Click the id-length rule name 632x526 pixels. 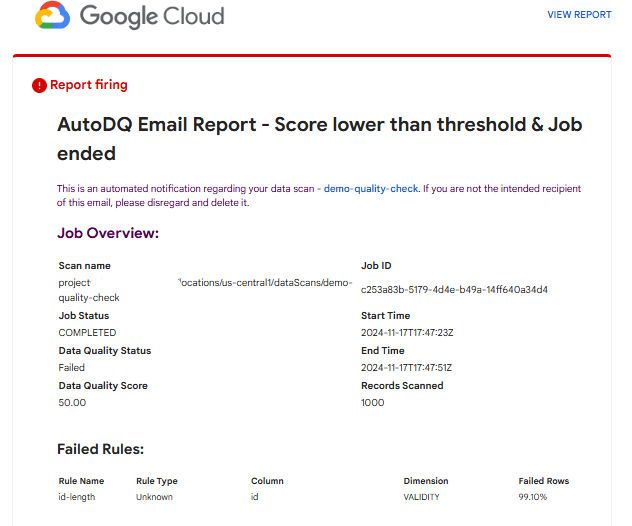(77, 497)
